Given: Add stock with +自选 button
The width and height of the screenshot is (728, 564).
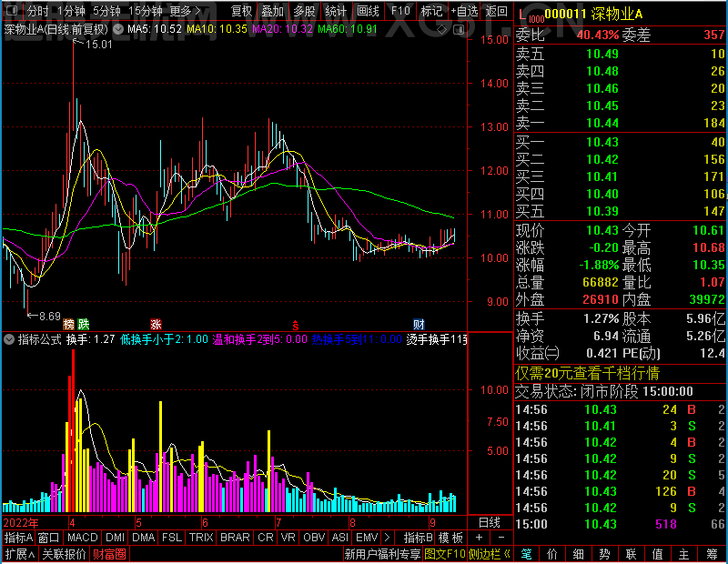Looking at the screenshot, I should [x=464, y=11].
